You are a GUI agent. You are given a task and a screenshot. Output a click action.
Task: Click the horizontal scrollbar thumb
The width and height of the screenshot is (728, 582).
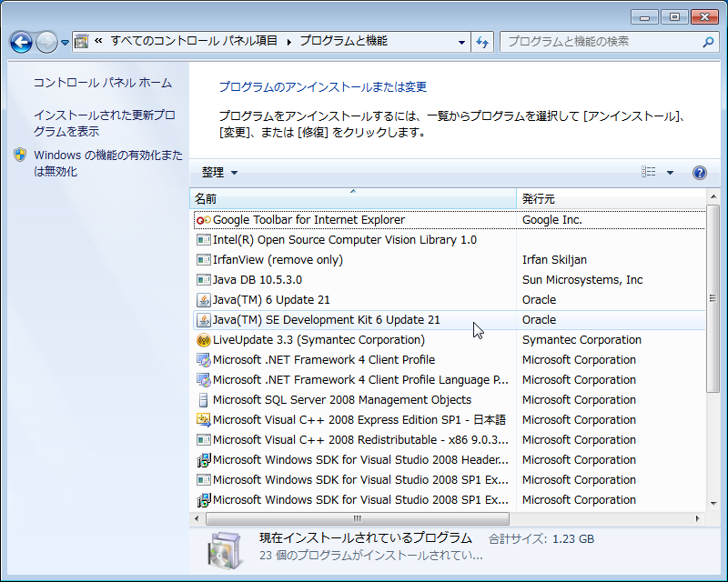click(357, 518)
